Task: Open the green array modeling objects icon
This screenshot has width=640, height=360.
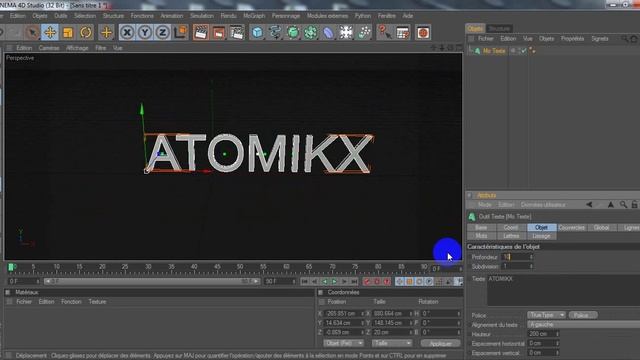Action: click(x=311, y=32)
